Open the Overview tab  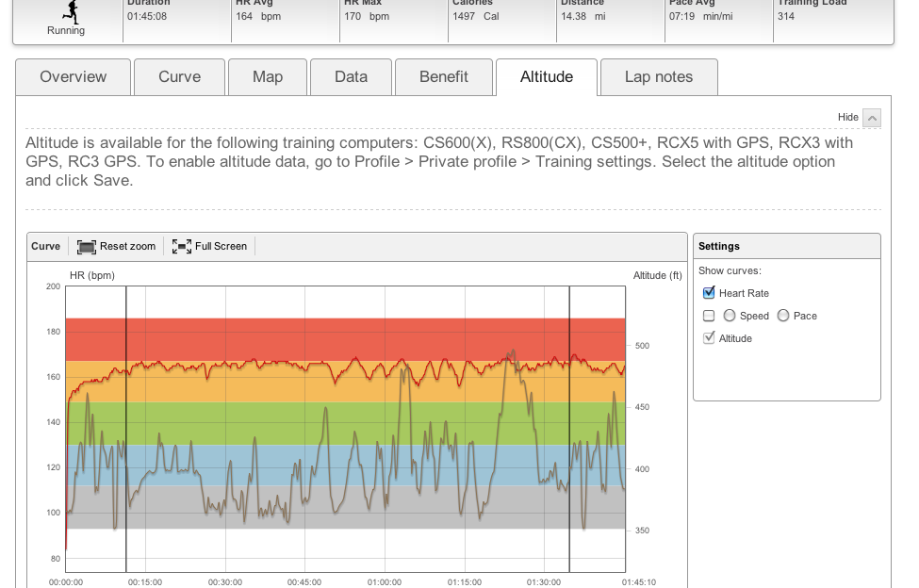[74, 76]
